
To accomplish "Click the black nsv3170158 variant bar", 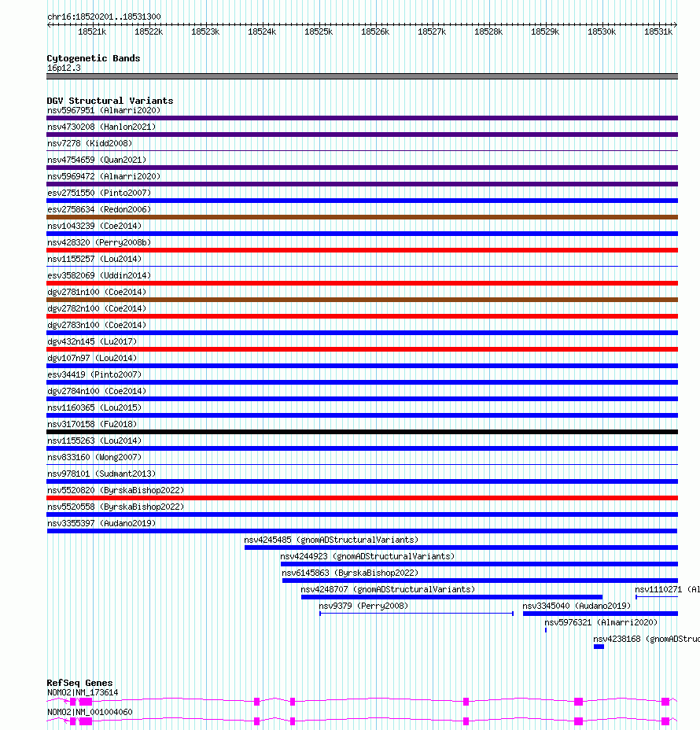I will click(x=362, y=432).
